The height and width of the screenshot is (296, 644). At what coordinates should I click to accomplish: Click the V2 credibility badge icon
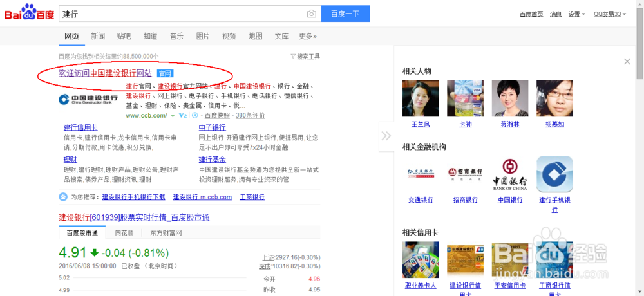tap(183, 116)
